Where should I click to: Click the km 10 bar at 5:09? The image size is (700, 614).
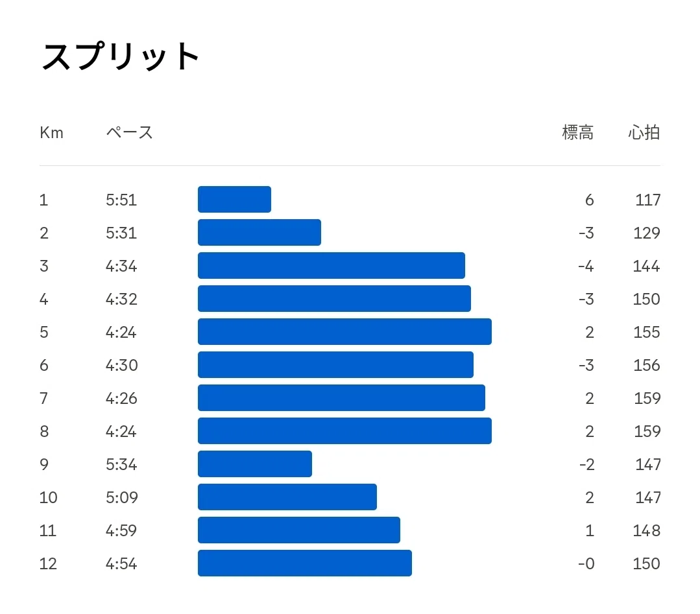[287, 497]
